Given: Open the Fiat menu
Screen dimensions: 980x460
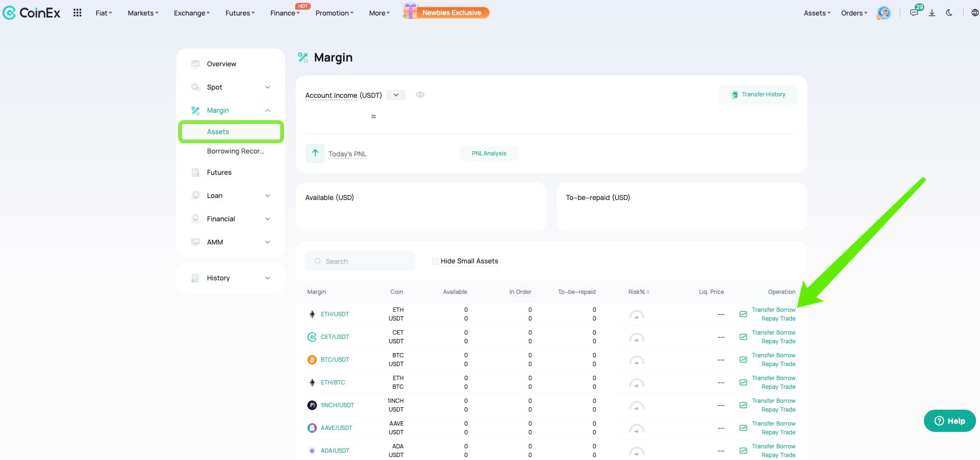Looking at the screenshot, I should [104, 13].
